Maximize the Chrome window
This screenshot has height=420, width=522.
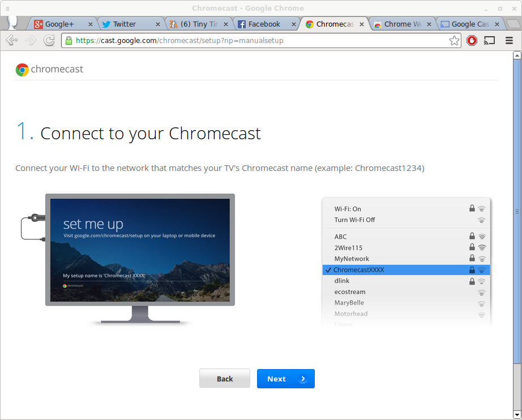[x=500, y=8]
